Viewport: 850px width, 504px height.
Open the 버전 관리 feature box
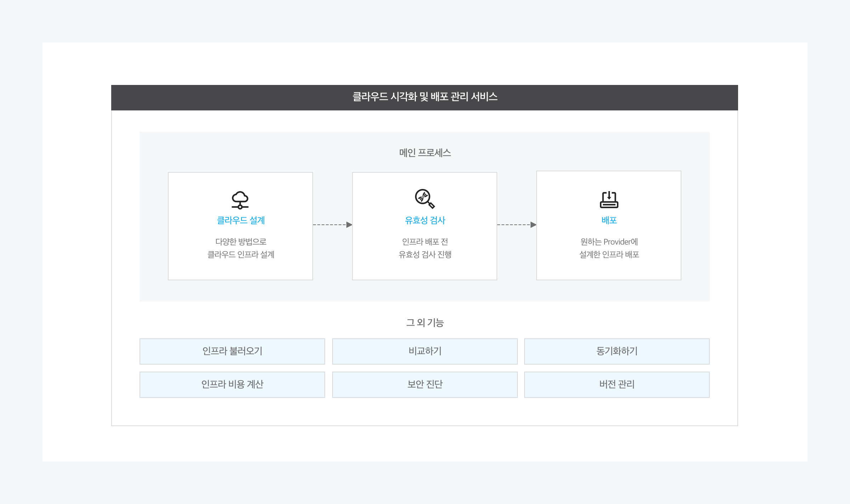(617, 384)
